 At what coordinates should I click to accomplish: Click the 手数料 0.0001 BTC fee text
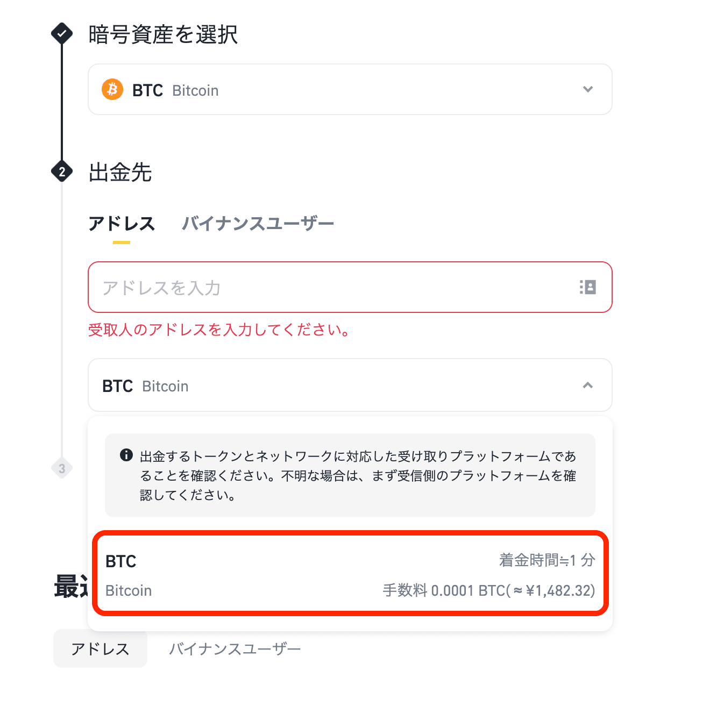(487, 590)
